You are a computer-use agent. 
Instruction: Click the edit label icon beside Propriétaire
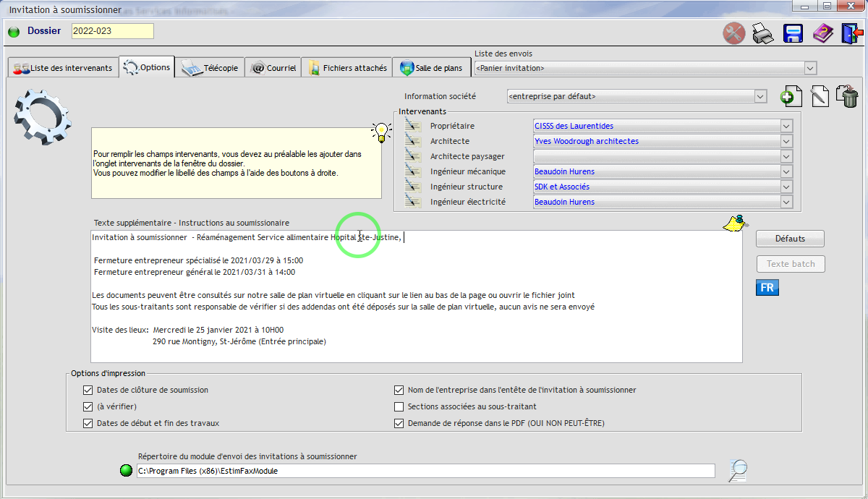coord(412,126)
